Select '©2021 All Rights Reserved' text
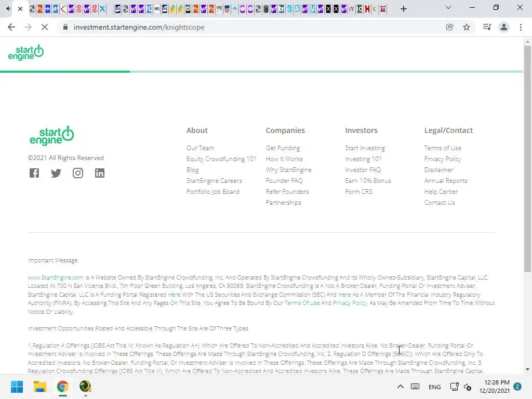 click(x=66, y=158)
